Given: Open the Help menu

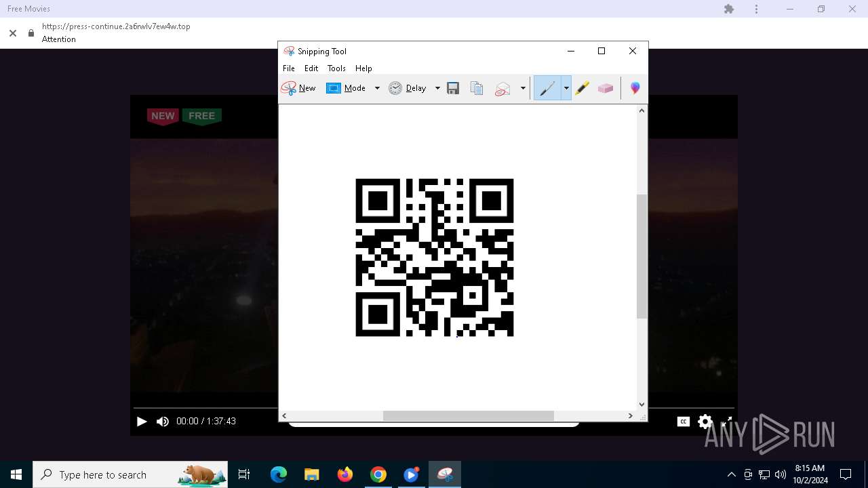Looking at the screenshot, I should (x=363, y=68).
